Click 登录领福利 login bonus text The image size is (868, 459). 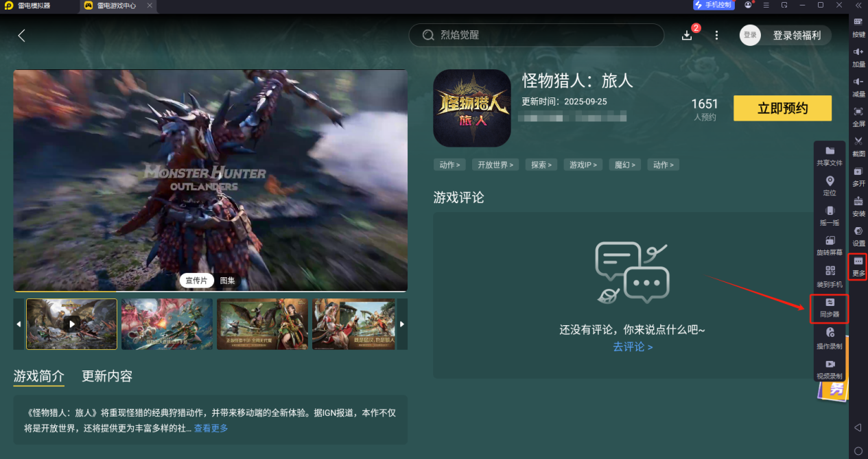pyautogui.click(x=797, y=36)
